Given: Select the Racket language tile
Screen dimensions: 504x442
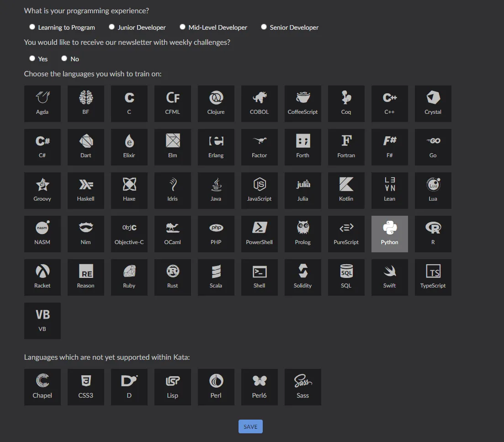Looking at the screenshot, I should [x=42, y=277].
